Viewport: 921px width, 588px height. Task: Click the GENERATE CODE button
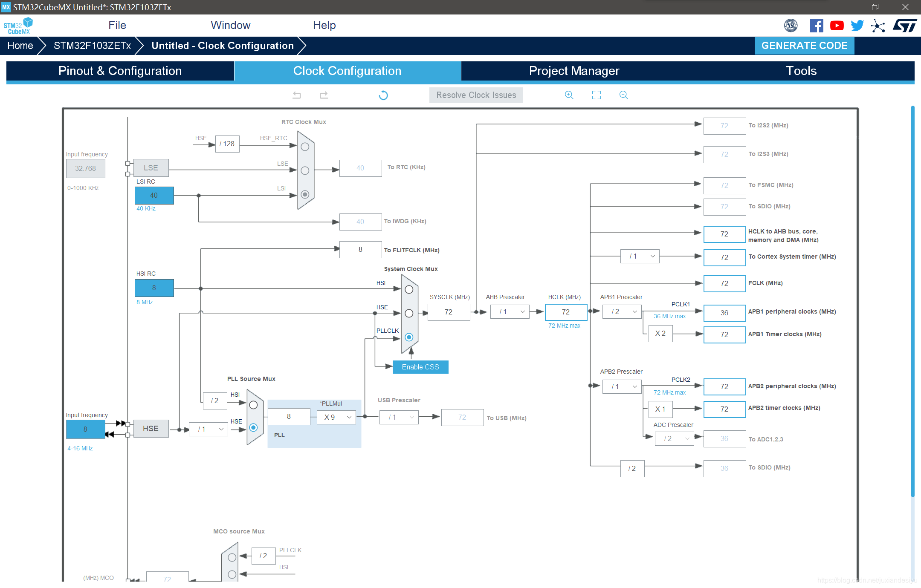(x=804, y=46)
